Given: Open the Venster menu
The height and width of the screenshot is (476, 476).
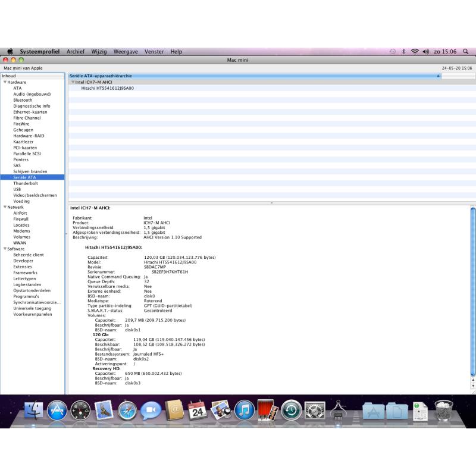Looking at the screenshot, I should coord(154,51).
